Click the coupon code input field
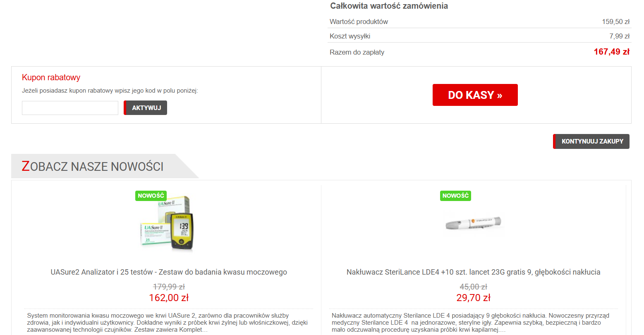The width and height of the screenshot is (644, 335). [x=69, y=108]
